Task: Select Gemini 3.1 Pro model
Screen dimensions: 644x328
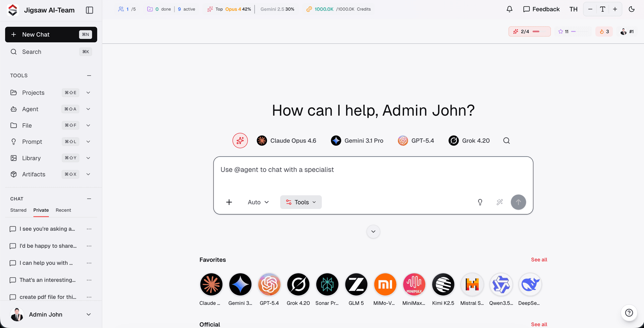Action: tap(357, 141)
